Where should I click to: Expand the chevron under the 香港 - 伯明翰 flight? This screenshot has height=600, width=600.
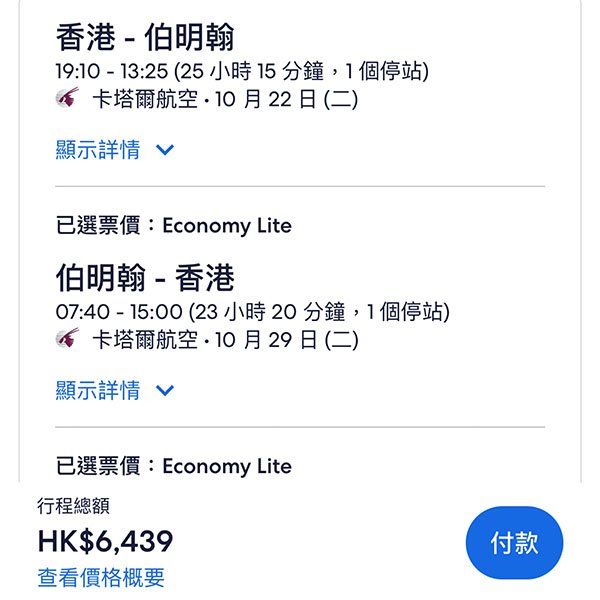(x=165, y=150)
